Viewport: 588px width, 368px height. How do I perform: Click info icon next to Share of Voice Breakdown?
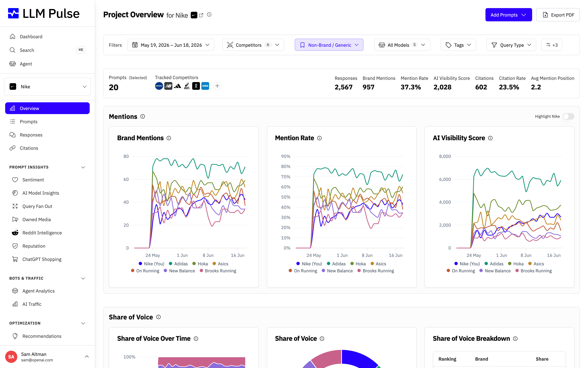[x=515, y=339]
